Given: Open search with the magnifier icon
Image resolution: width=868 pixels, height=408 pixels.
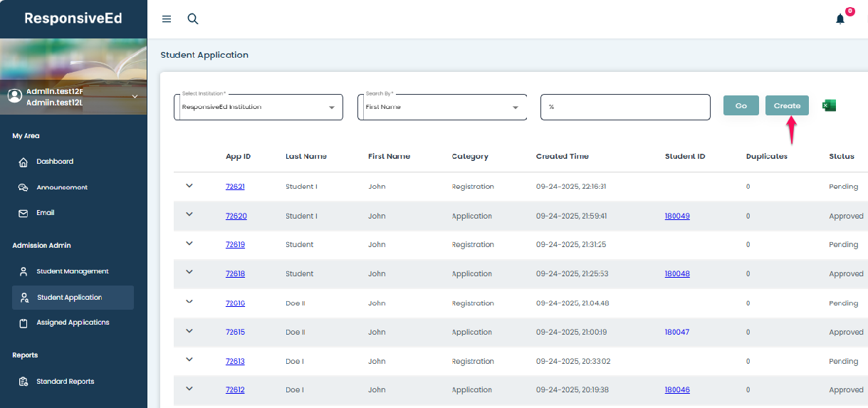Looking at the screenshot, I should click(193, 19).
